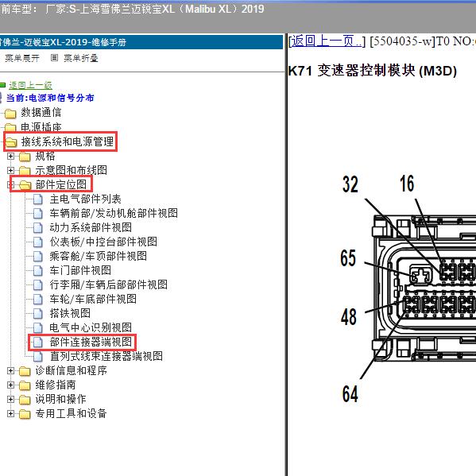Click the 维修指南 folder icon

click(25, 385)
